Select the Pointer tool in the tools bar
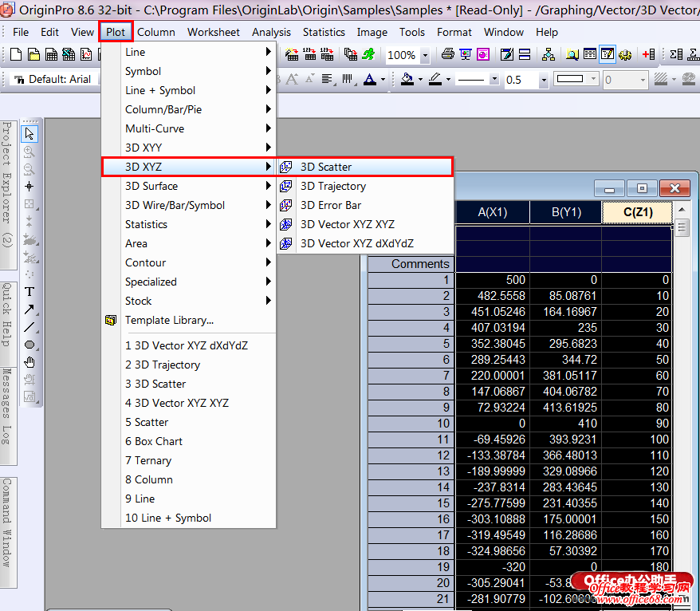This screenshot has height=611, width=700. [x=29, y=133]
